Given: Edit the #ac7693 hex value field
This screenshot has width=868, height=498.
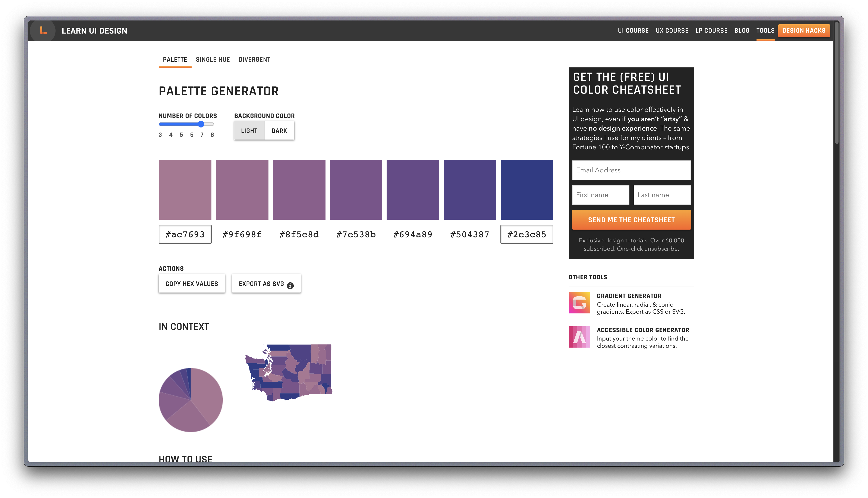Looking at the screenshot, I should pos(185,234).
